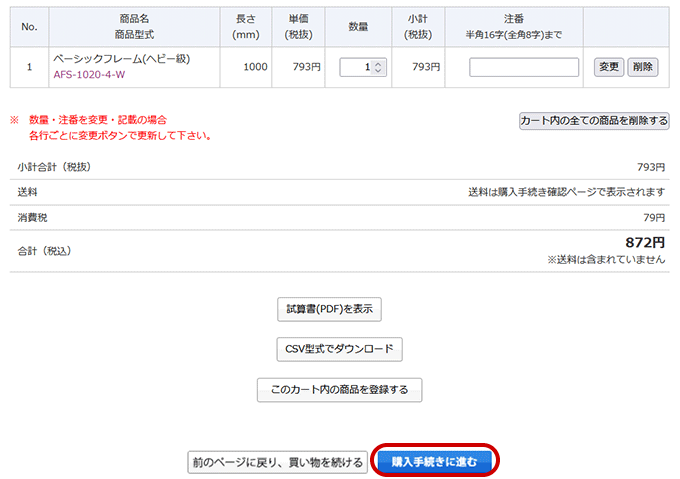
Task: Decrease quantity with the down arrow
Action: (x=377, y=71)
